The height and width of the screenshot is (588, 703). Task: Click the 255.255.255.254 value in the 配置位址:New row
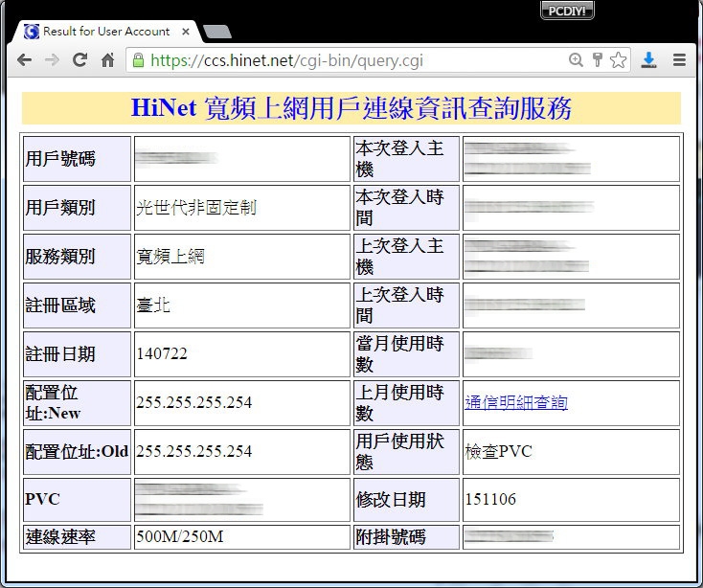pos(194,402)
